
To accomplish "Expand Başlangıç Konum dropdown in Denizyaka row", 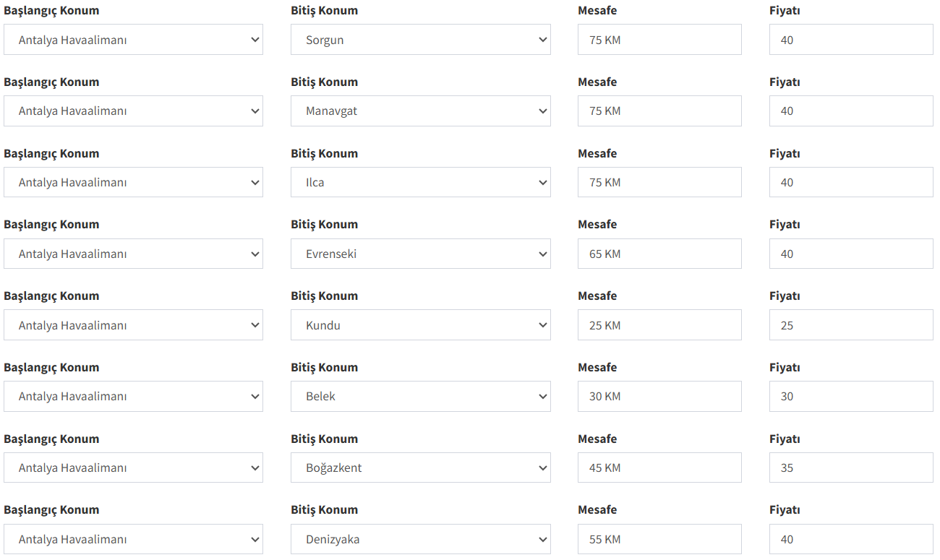I will tap(133, 539).
